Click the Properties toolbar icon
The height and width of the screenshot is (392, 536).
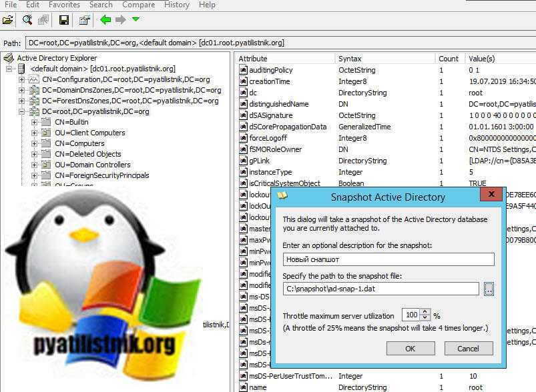(84, 20)
